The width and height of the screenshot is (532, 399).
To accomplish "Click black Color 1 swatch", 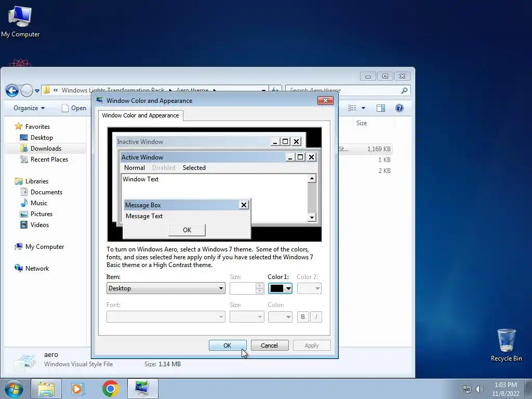I will [x=277, y=288].
